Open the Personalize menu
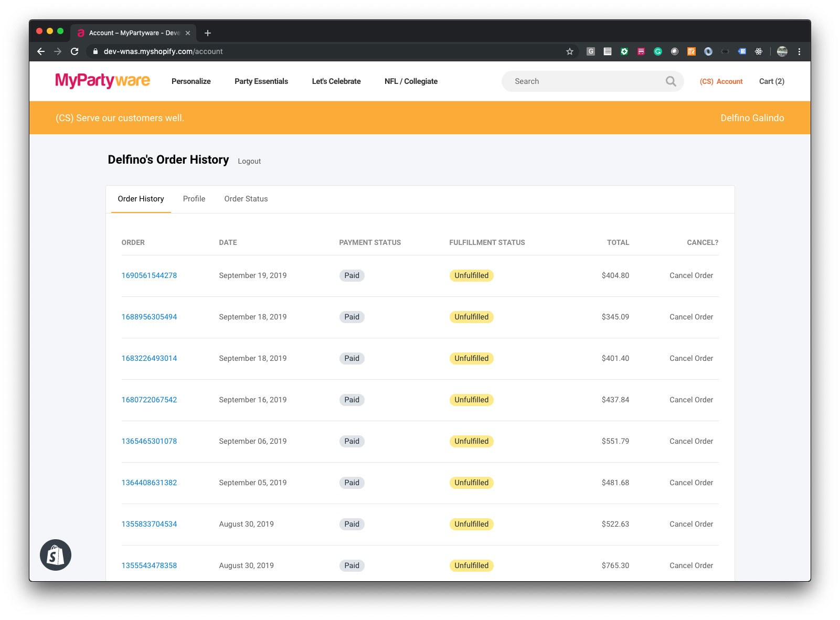 coord(191,81)
